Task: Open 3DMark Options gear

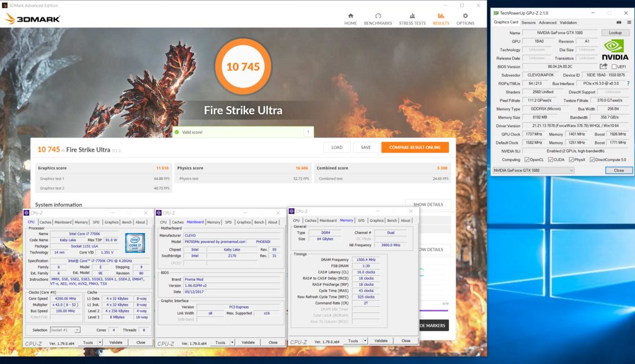Action: [x=465, y=16]
